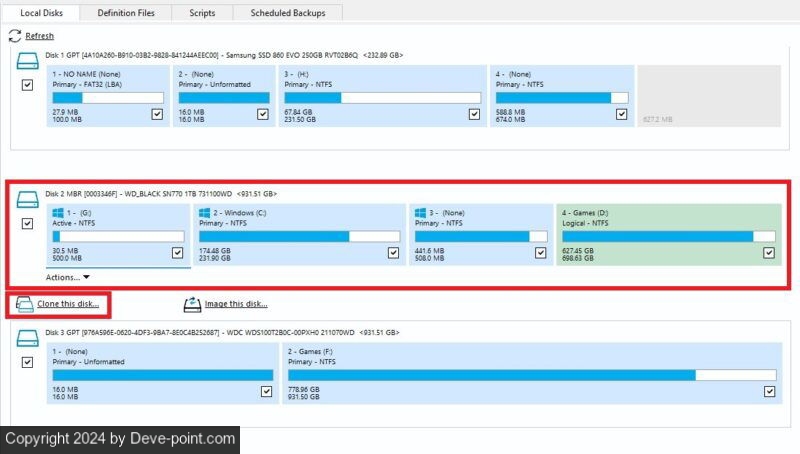Toggle the Games (F:) partition checkbox
Image resolution: width=800 pixels, height=454 pixels.
coord(768,391)
